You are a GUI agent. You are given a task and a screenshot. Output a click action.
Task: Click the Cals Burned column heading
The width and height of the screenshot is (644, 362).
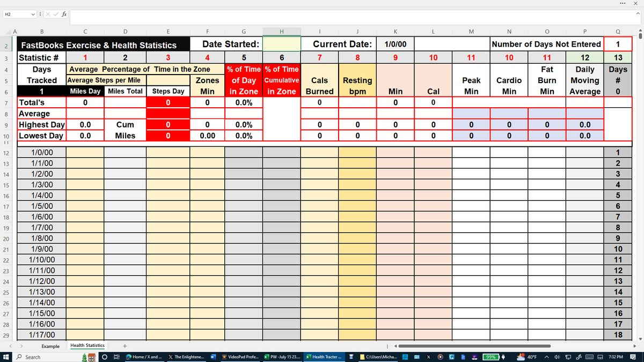click(320, 86)
